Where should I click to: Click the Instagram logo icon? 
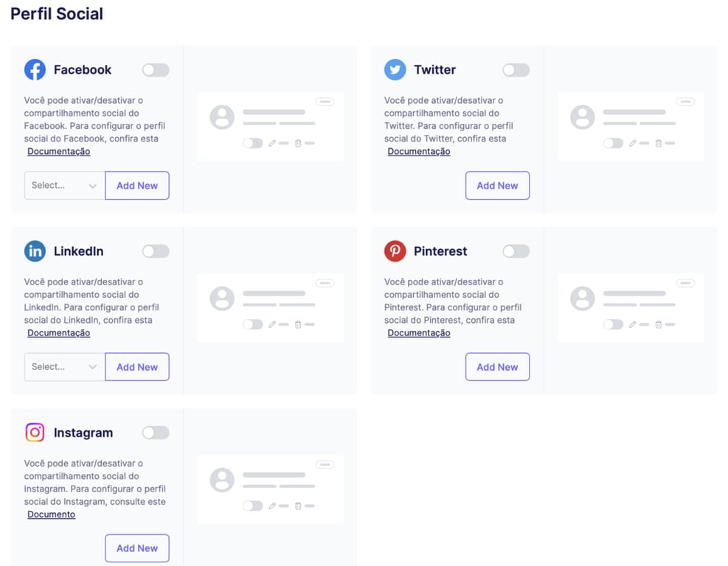click(x=35, y=433)
